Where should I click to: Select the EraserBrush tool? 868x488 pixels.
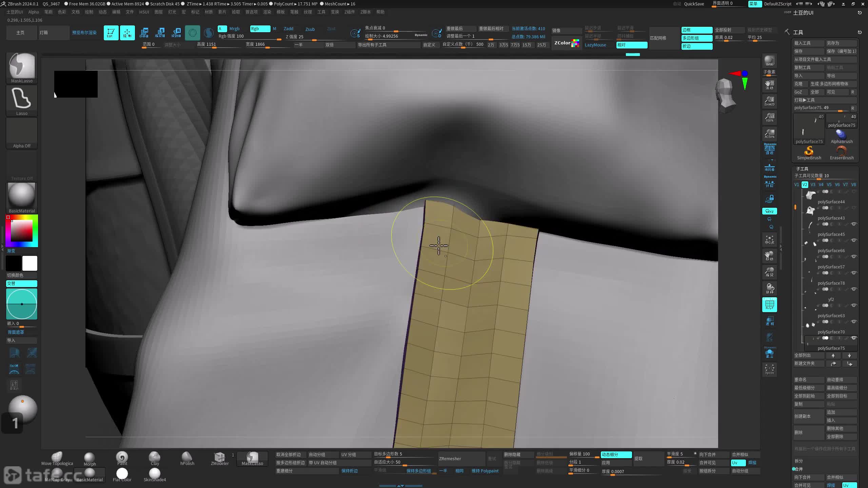[842, 152]
